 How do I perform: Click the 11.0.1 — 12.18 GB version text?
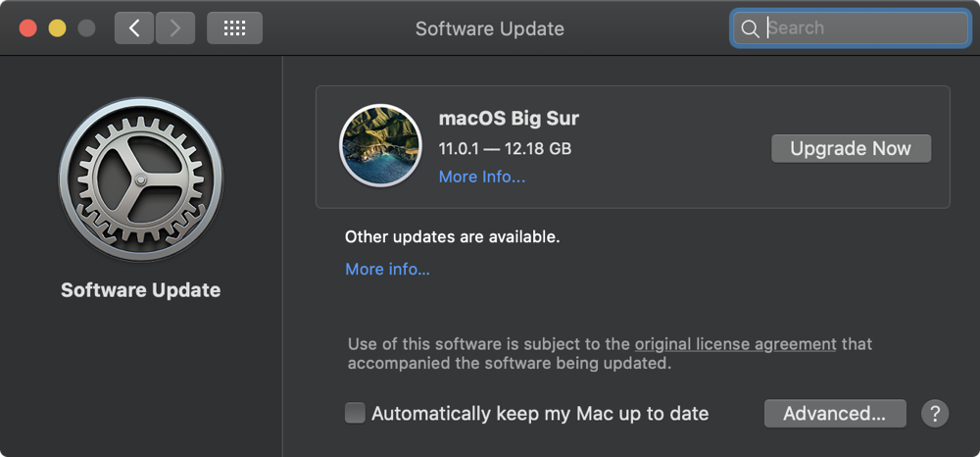[x=505, y=148]
